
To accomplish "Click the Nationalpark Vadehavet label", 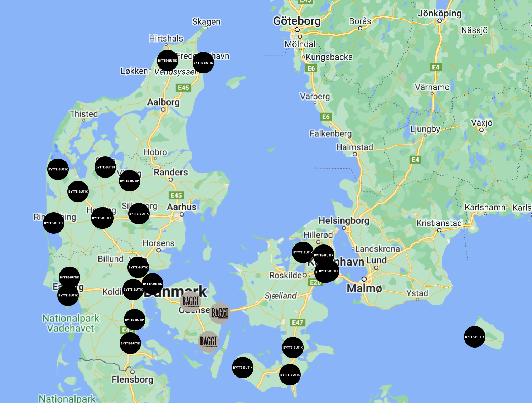I will [x=71, y=323].
